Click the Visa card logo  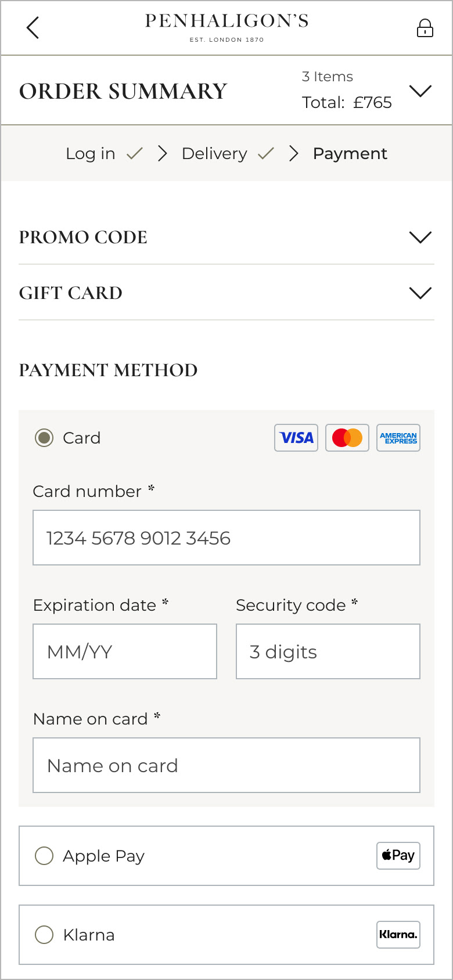click(296, 438)
